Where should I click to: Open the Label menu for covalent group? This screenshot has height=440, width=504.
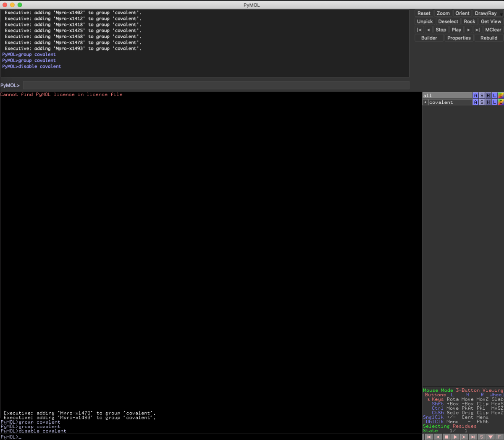coord(494,102)
